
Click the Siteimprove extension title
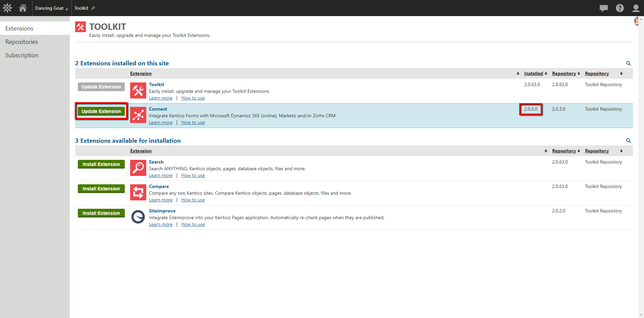(162, 211)
